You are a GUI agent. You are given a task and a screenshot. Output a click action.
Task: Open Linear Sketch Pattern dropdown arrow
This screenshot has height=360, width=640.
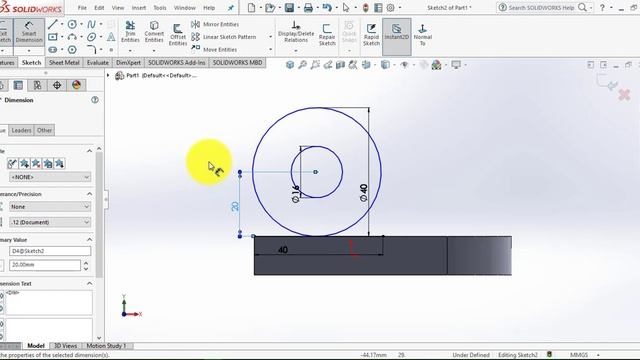click(270, 37)
